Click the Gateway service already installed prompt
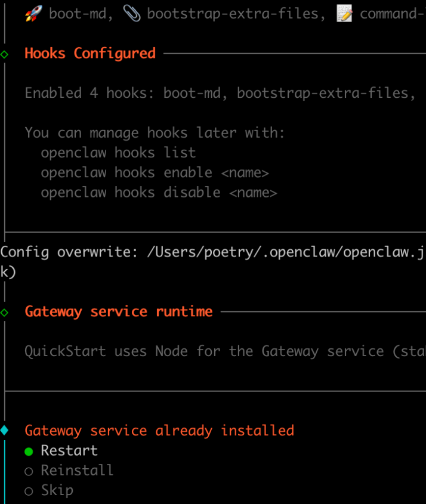Screen dimensions: 426x504 pos(159,431)
